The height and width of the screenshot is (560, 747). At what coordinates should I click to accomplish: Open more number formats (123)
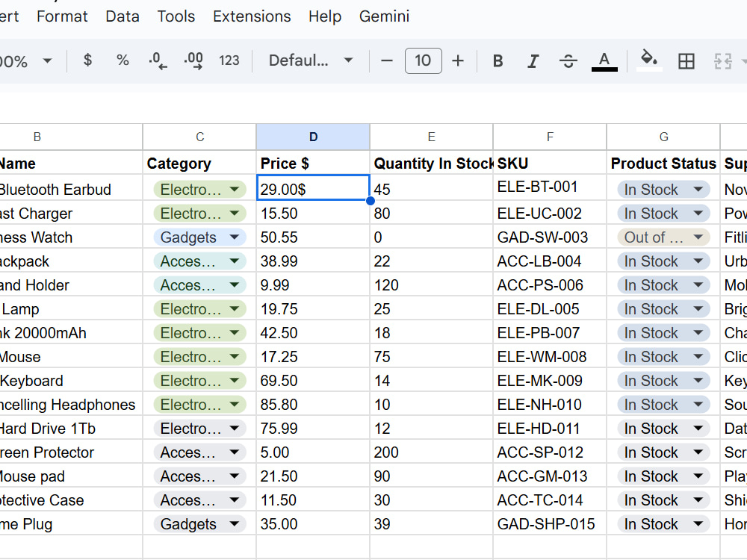click(229, 60)
